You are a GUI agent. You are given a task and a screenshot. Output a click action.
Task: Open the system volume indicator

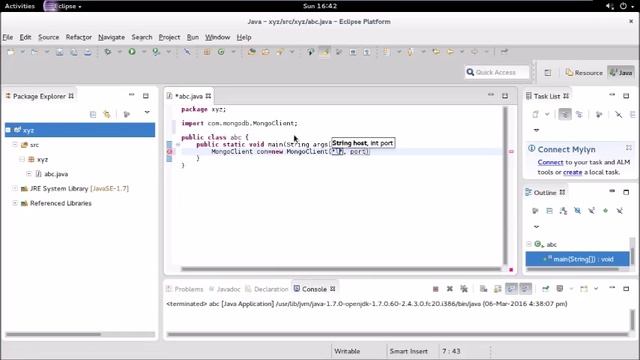point(610,6)
